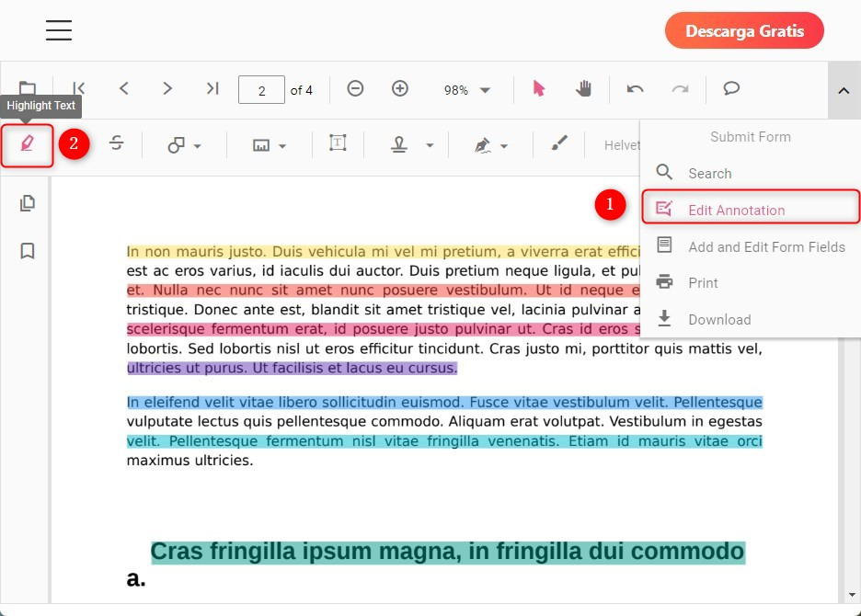Choose Edit Annotation from the menu
The height and width of the screenshot is (616, 861).
(x=734, y=209)
